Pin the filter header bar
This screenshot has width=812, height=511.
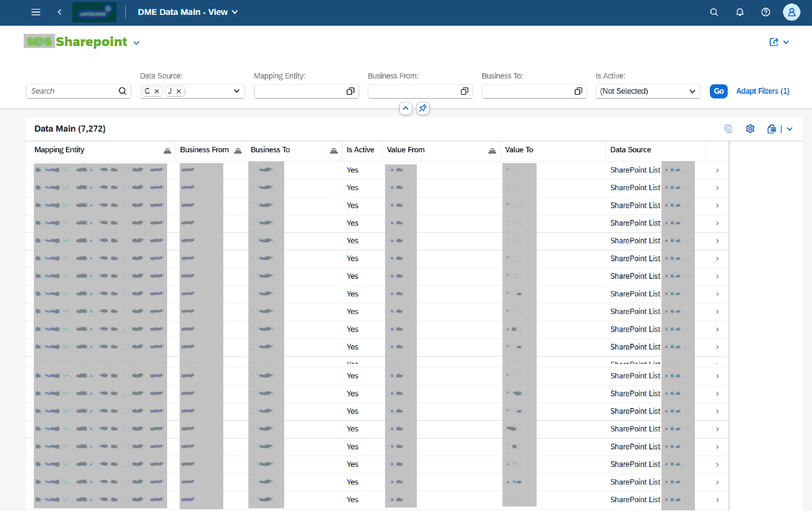(422, 108)
